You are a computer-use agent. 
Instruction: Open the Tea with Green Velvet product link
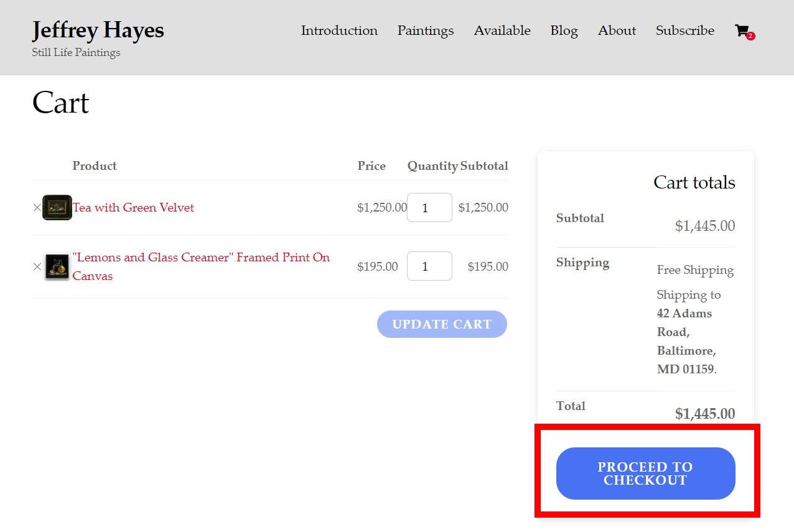click(133, 208)
